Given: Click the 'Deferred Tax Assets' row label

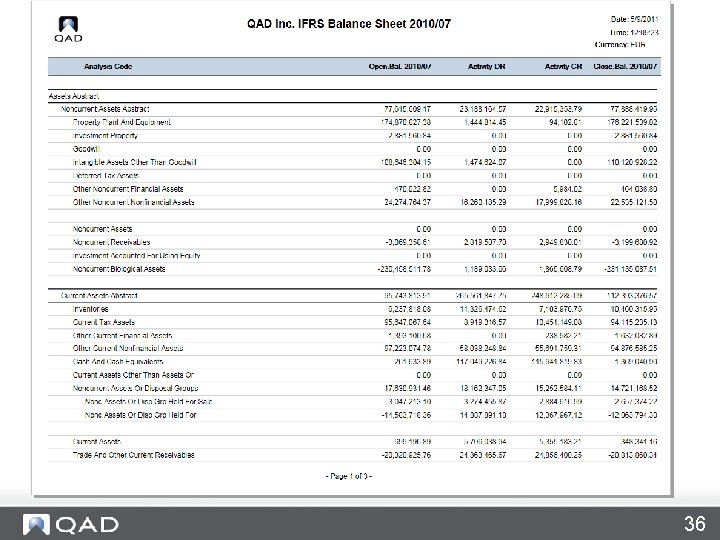Looking at the screenshot, I should tap(105, 176).
